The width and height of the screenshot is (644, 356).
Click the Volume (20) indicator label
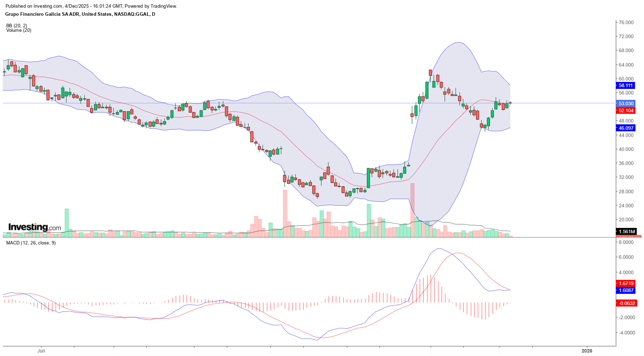tap(19, 30)
